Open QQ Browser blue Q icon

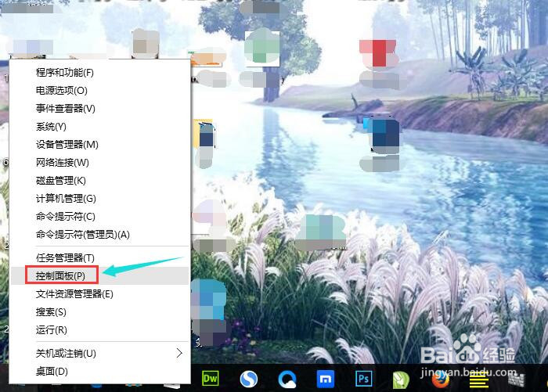tap(287, 379)
